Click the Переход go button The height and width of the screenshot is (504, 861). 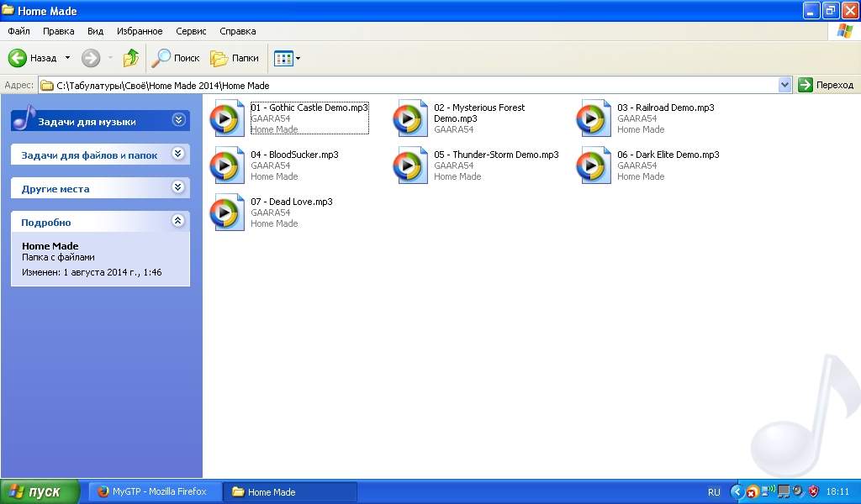pyautogui.click(x=826, y=85)
